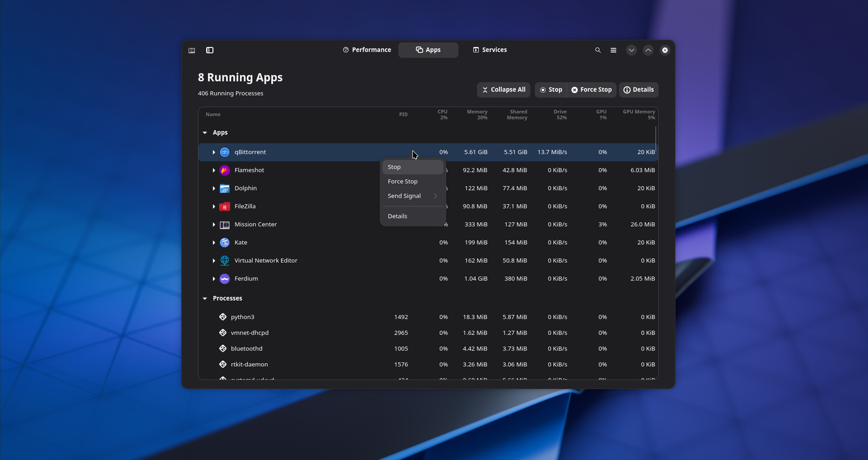The width and height of the screenshot is (868, 460).
Task: Sort by the PID column header
Action: pyautogui.click(x=403, y=115)
